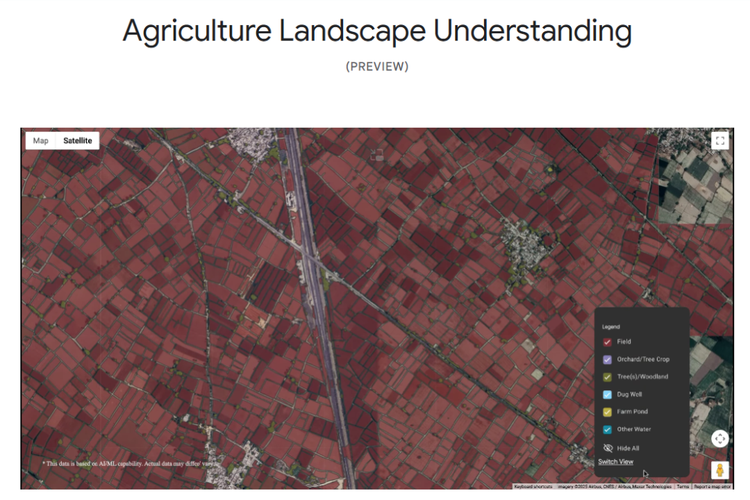Click the Hide All label text
This screenshot has width=750, height=500.
pos(628,448)
